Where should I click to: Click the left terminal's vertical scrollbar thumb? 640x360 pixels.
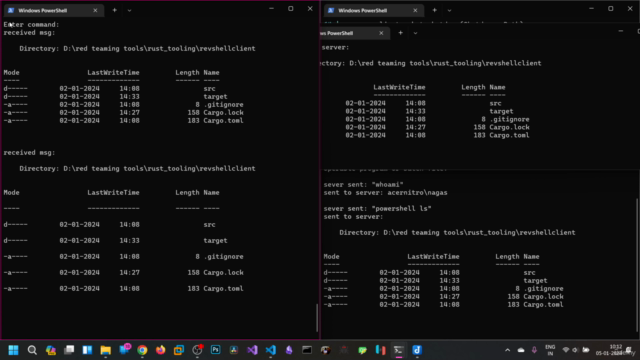tap(317, 318)
